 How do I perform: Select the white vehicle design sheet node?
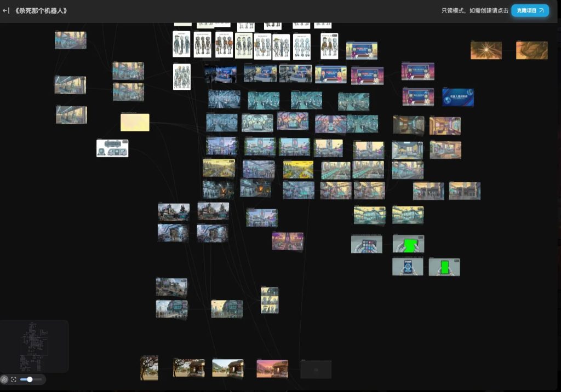click(x=112, y=148)
